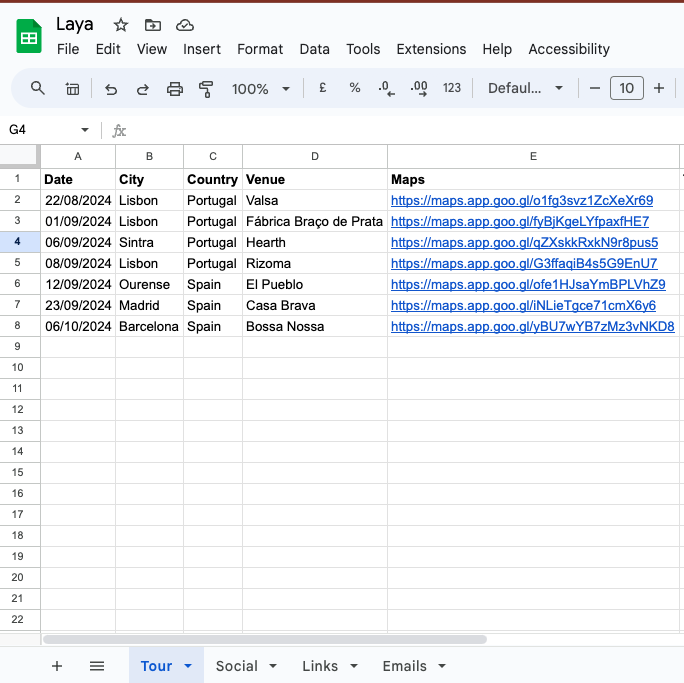684x683 pixels.
Task: Increase font size with plus button
Action: (659, 89)
